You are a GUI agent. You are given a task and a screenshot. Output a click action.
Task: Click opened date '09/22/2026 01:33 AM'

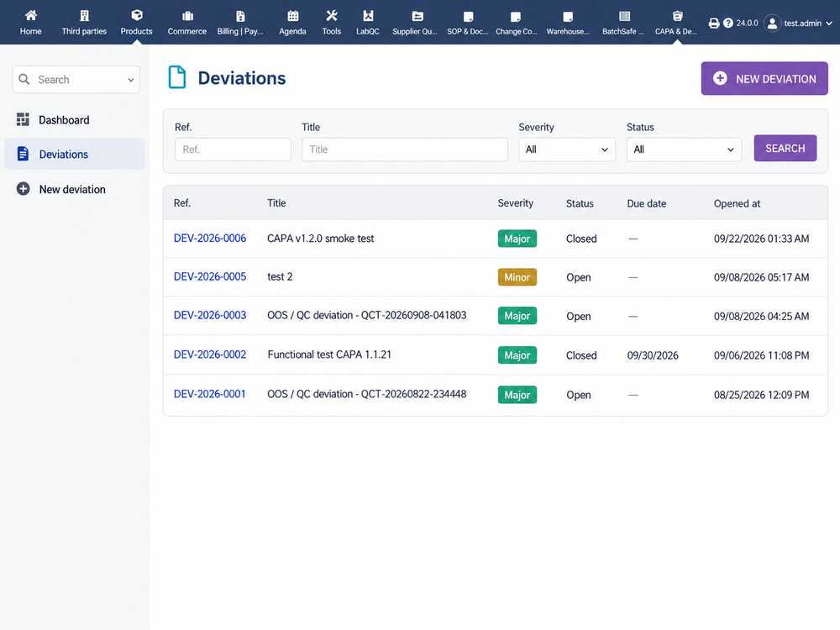tap(761, 239)
